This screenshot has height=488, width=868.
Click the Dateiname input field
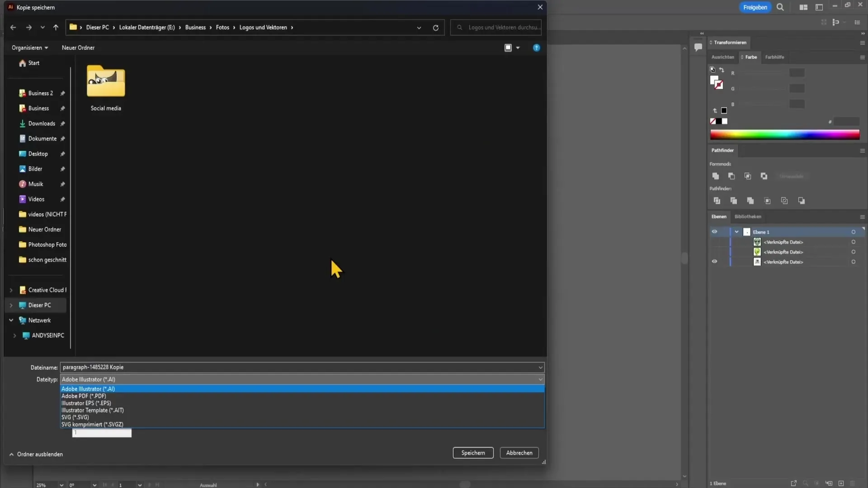click(301, 366)
